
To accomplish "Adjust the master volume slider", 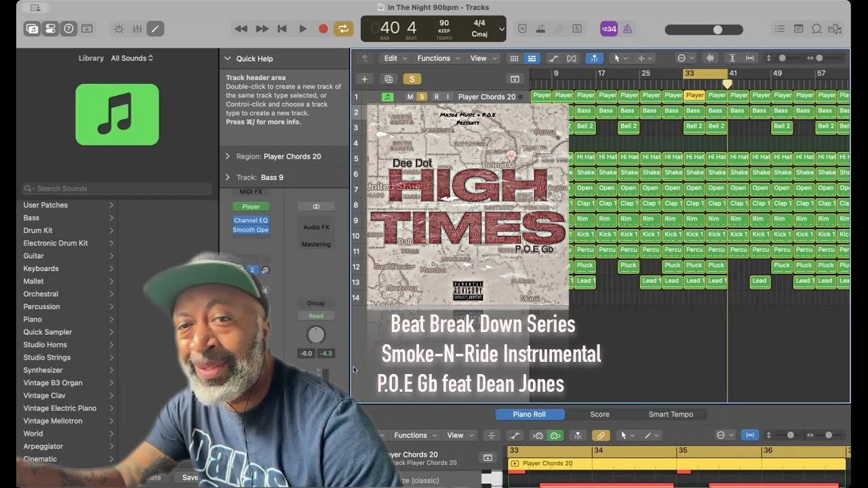I will [717, 30].
